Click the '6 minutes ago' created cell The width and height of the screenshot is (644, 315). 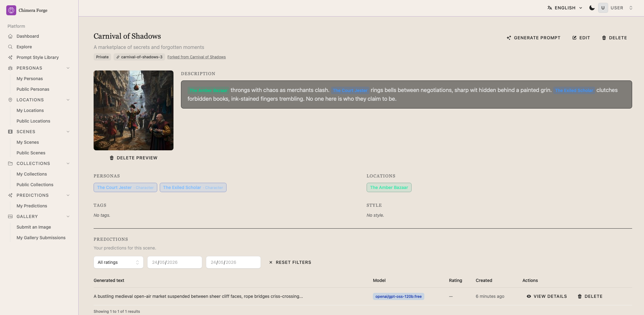[490, 296]
